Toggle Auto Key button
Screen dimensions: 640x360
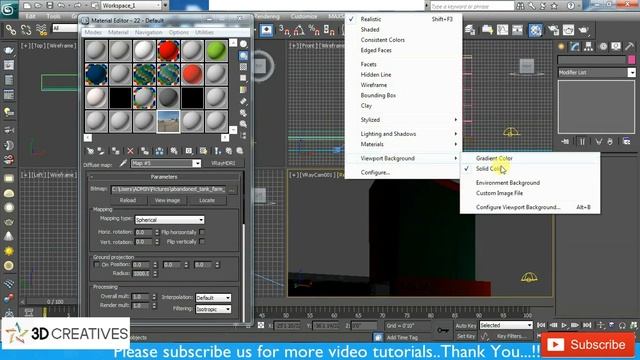tap(466, 326)
